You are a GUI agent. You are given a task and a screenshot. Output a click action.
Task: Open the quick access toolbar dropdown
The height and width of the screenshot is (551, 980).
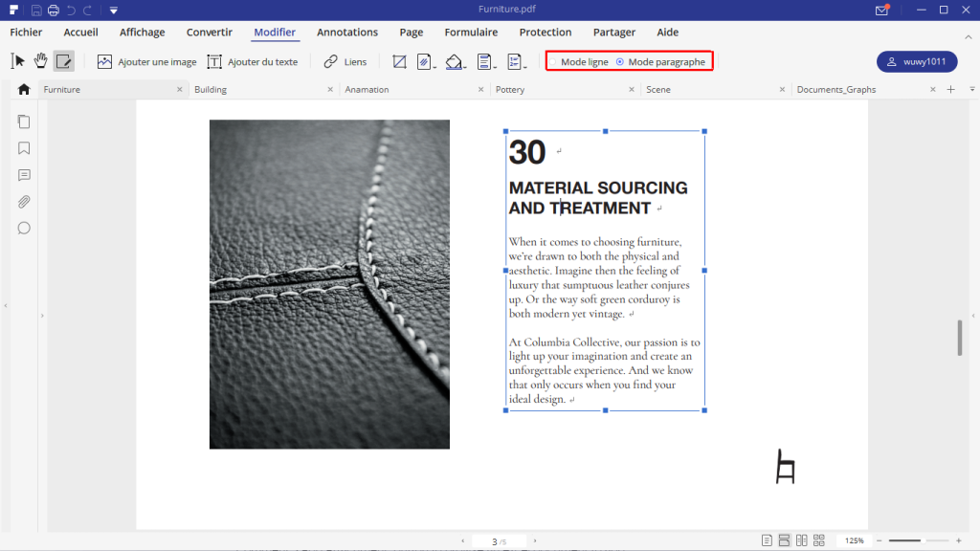[113, 10]
